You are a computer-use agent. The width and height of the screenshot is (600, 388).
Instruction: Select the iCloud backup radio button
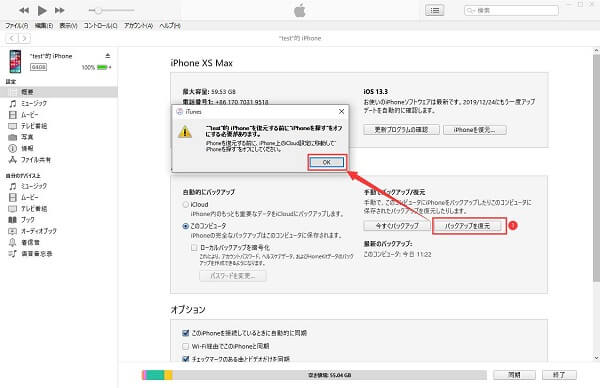(186, 205)
